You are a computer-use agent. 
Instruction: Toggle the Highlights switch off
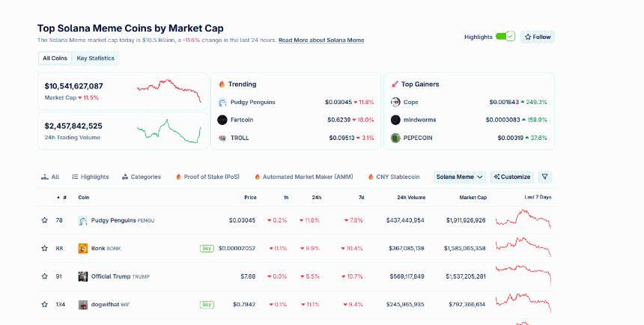coord(505,37)
